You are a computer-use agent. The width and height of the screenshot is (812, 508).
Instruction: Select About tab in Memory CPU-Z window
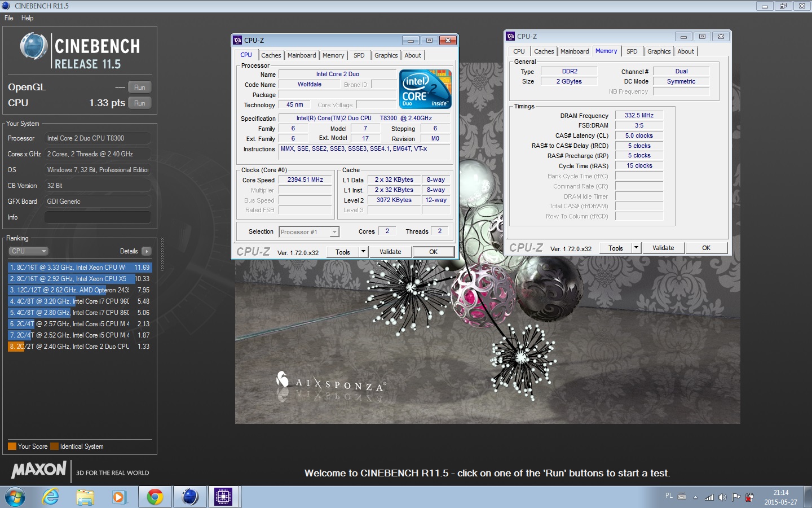coord(686,51)
